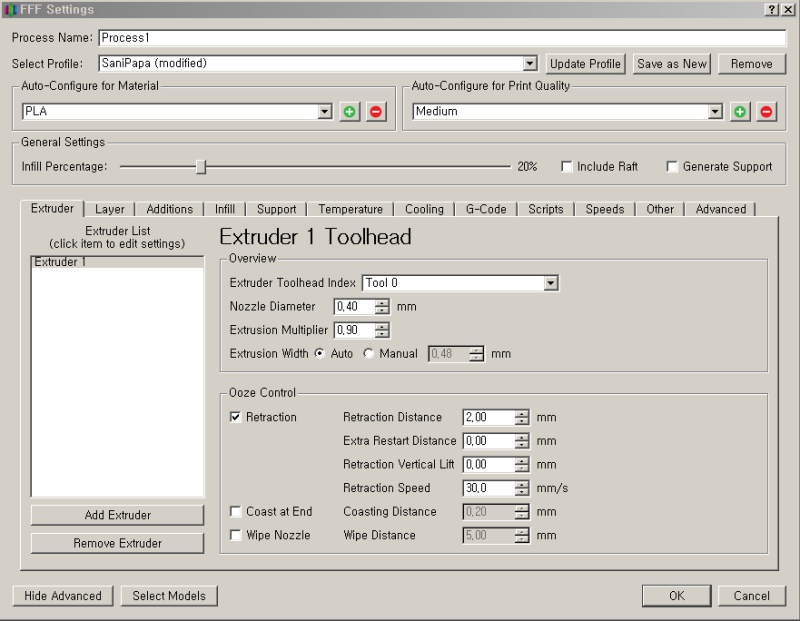Go to the Cooling tab

pyautogui.click(x=424, y=209)
